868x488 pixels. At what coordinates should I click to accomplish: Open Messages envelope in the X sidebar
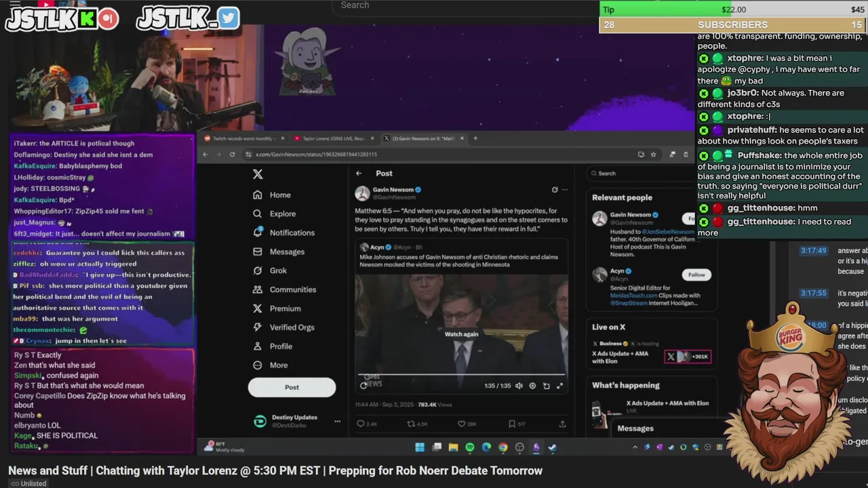click(x=279, y=251)
